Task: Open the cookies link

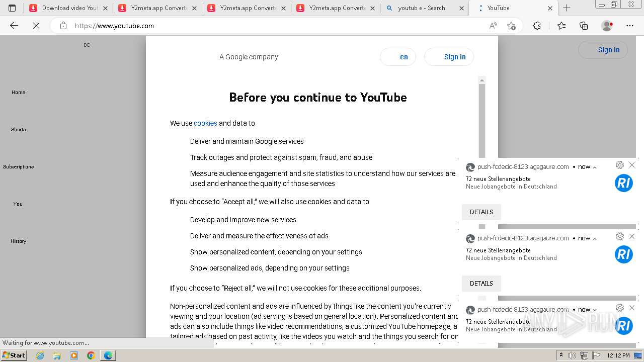Action: [x=205, y=123]
